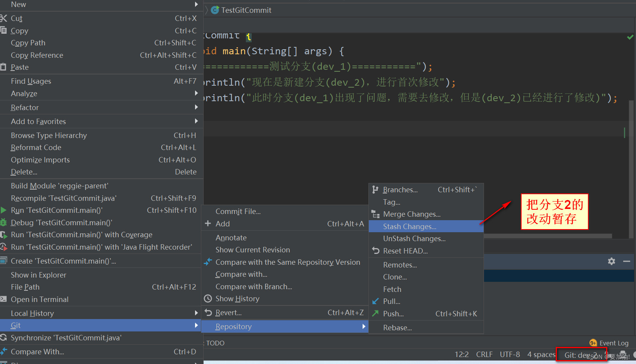Expand the Repository submenu
The height and width of the screenshot is (364, 636).
(364, 326)
